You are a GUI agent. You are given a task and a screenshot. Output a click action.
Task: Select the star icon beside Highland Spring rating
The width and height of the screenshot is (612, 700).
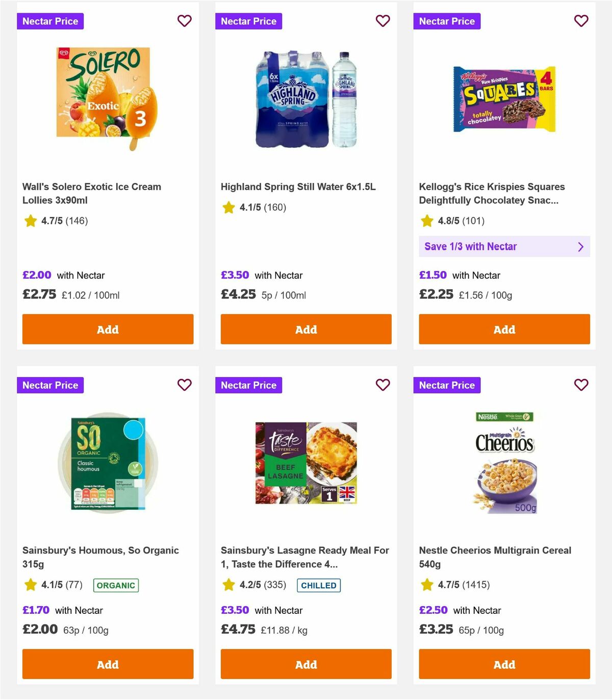tap(228, 207)
